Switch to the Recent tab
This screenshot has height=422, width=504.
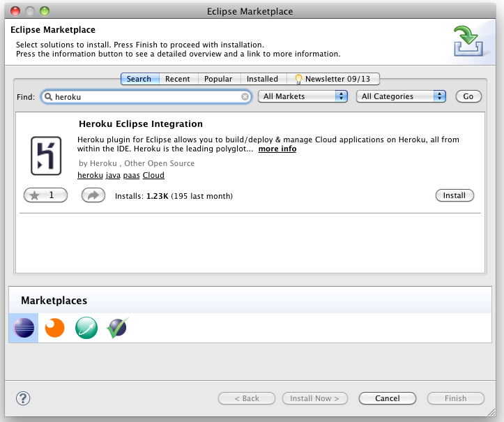(x=178, y=79)
